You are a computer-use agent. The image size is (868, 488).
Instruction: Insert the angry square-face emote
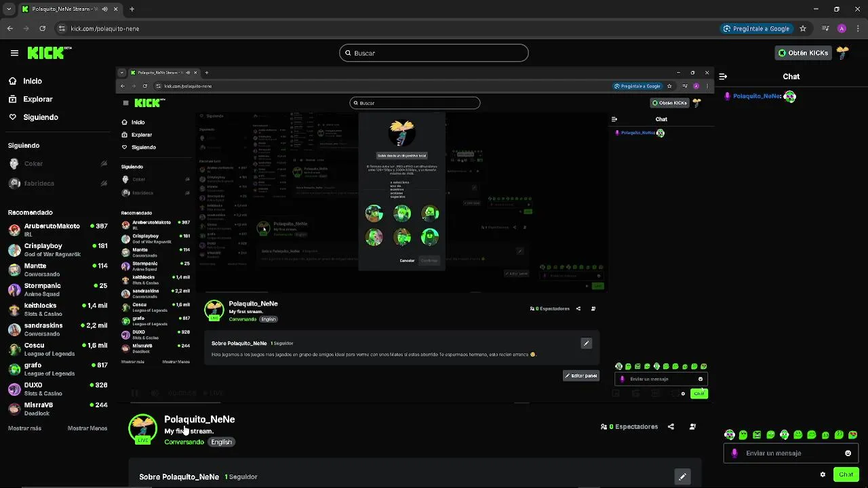tap(757, 435)
